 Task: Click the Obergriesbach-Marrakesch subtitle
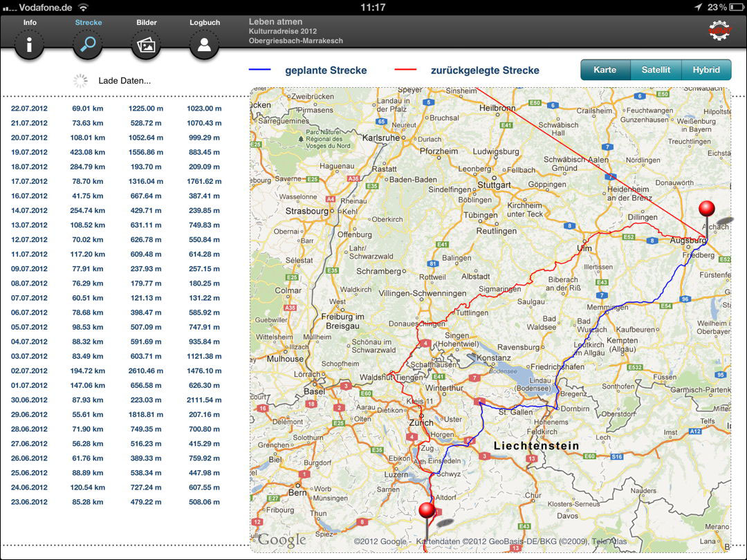tap(296, 41)
